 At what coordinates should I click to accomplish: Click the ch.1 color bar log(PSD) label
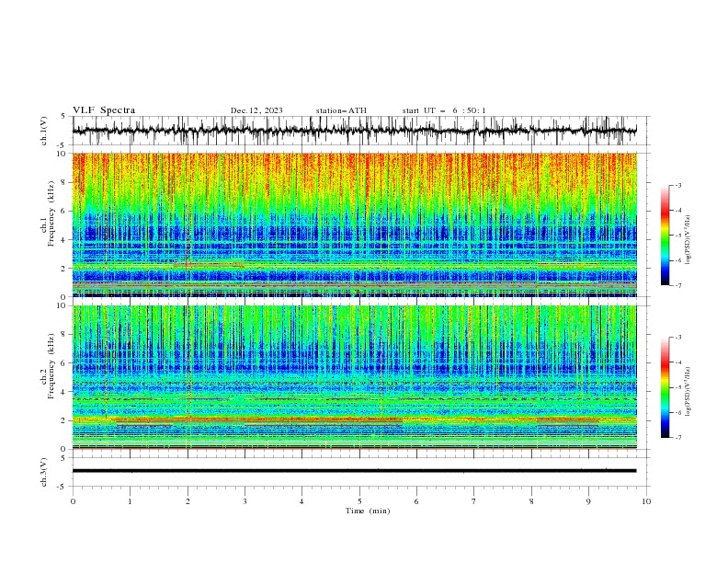(688, 240)
